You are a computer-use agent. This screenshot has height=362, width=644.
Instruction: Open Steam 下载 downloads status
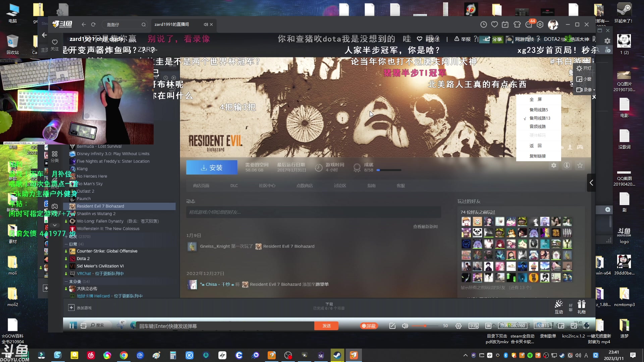[x=329, y=306]
